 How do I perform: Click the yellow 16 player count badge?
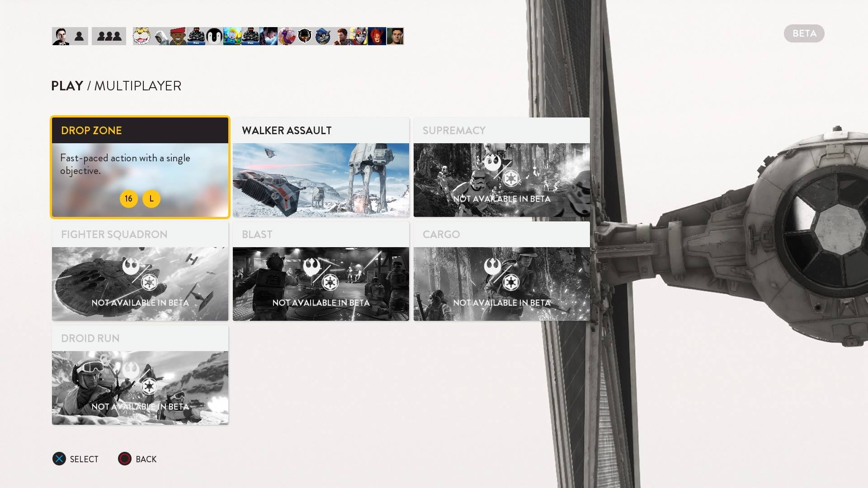129,199
